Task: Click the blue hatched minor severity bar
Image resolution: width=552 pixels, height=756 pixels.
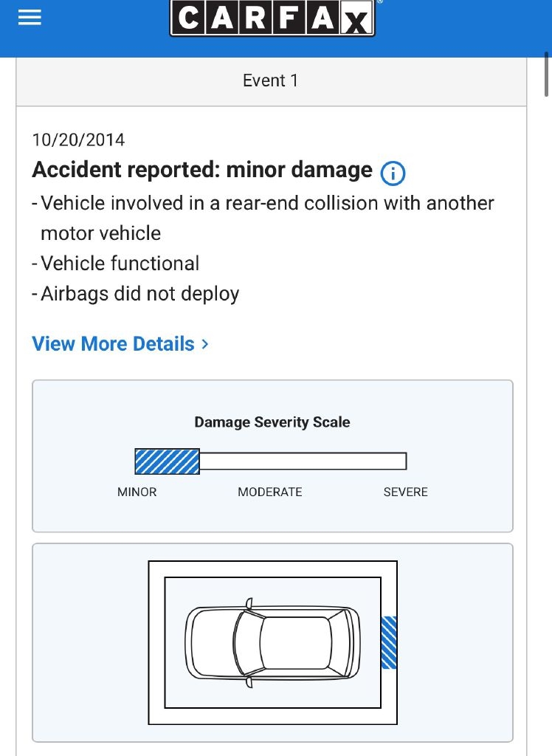Action: pyautogui.click(x=167, y=461)
